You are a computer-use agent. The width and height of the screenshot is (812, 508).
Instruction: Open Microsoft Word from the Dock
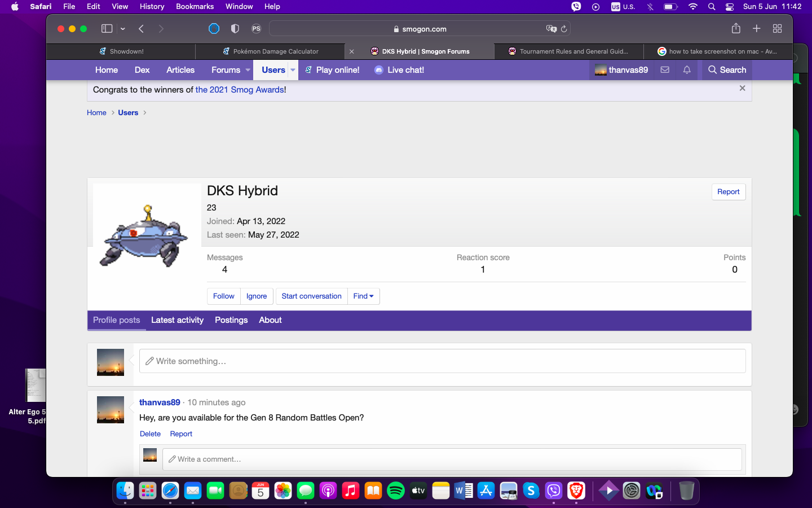coord(464,491)
